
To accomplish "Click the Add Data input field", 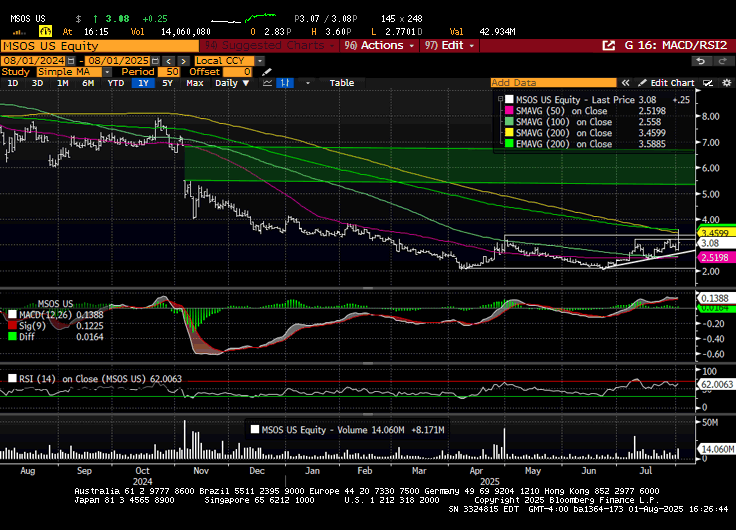I will pyautogui.click(x=553, y=83).
